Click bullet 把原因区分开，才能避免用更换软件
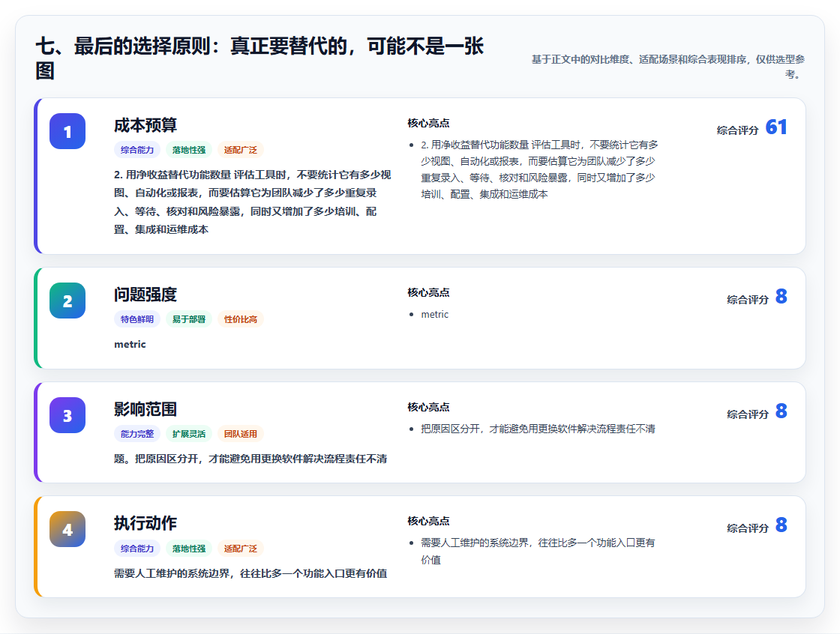 pos(538,429)
